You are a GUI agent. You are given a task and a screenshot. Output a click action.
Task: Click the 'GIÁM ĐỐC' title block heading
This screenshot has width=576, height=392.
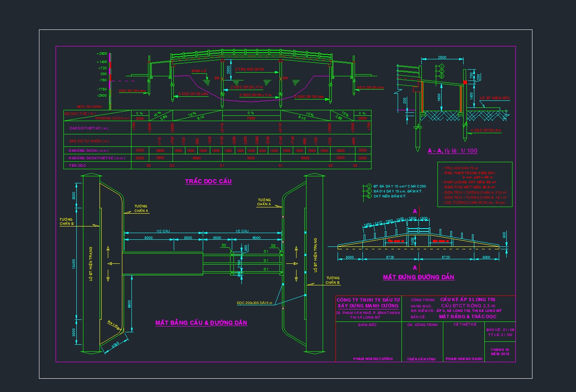pyautogui.click(x=367, y=325)
